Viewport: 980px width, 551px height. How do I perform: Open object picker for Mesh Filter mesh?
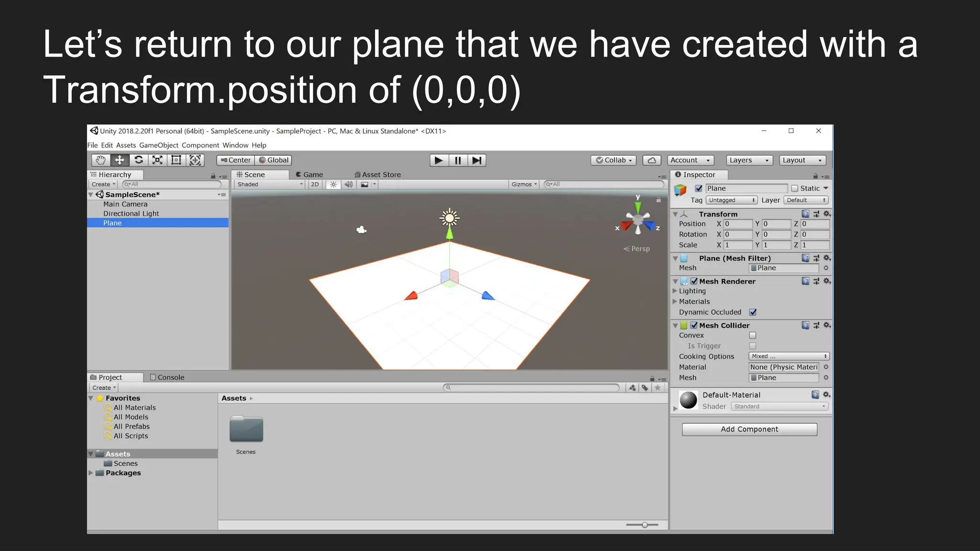click(826, 268)
